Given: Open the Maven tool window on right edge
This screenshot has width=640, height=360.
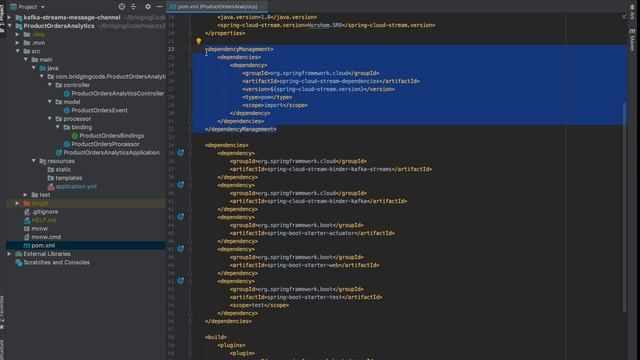Looking at the screenshot, I should pos(632,40).
